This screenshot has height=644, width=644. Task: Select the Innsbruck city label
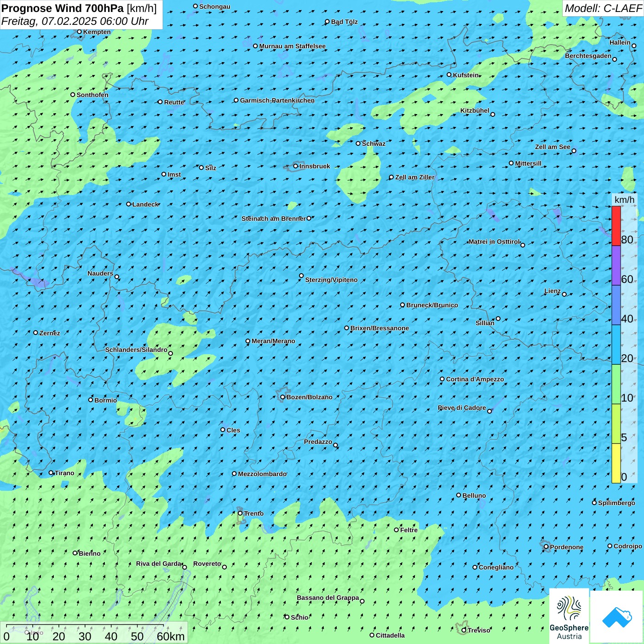315,166
